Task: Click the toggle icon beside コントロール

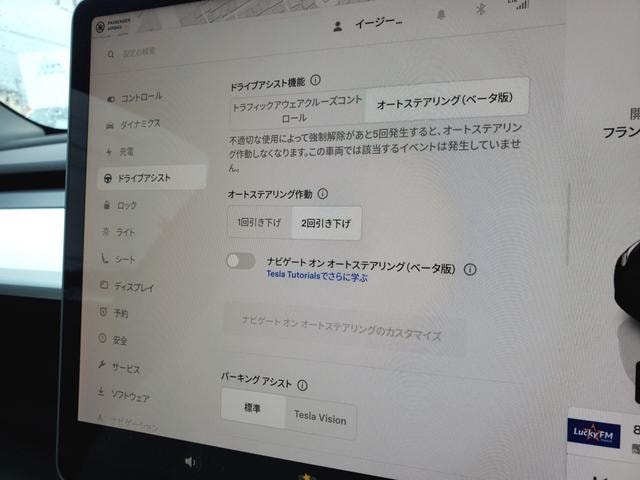Action: (x=111, y=99)
